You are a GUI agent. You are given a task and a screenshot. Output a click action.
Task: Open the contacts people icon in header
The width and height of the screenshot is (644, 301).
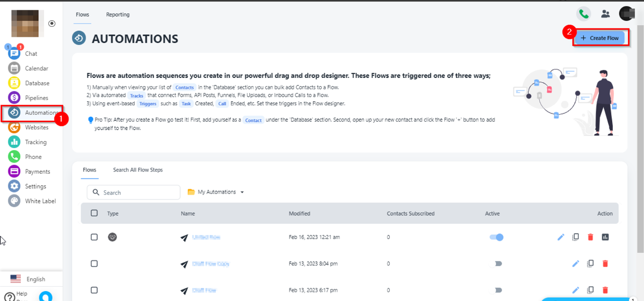(x=606, y=14)
